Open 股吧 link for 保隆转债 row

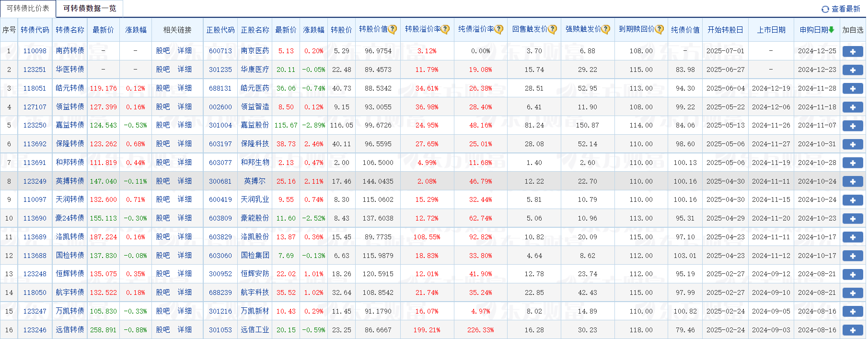pyautogui.click(x=163, y=144)
